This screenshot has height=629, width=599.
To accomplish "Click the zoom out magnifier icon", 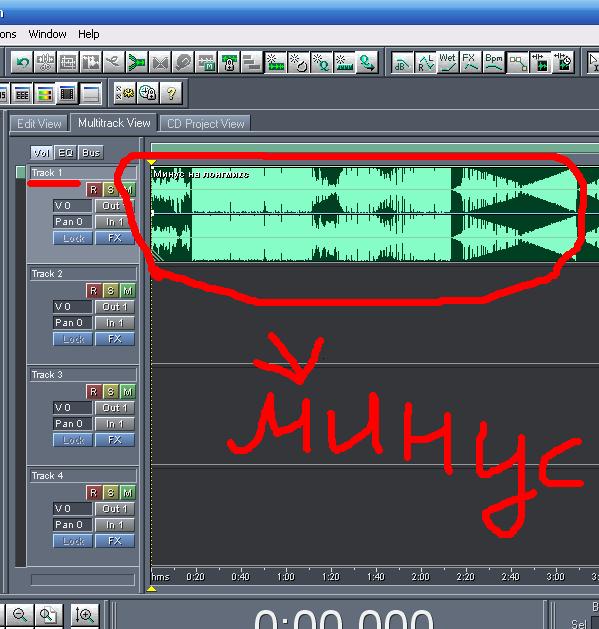I will tap(20, 615).
